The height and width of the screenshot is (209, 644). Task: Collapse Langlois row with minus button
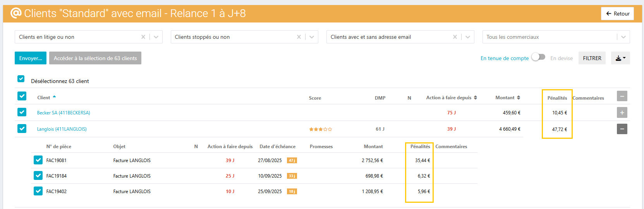(622, 129)
